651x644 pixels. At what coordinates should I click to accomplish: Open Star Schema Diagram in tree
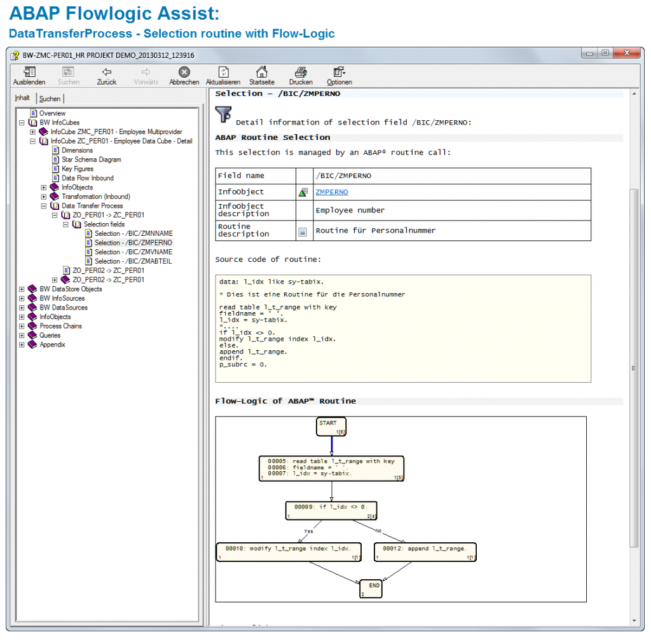coord(91,160)
